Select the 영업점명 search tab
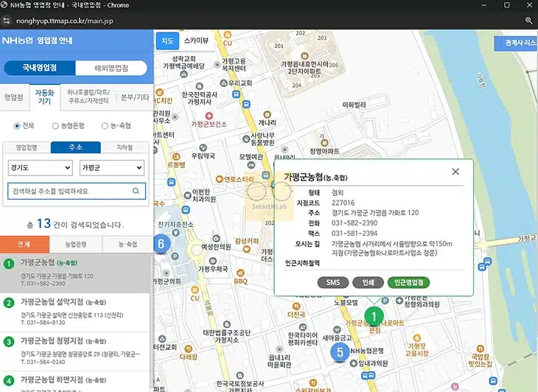Image resolution: width=538 pixels, height=392 pixels. [x=27, y=147]
